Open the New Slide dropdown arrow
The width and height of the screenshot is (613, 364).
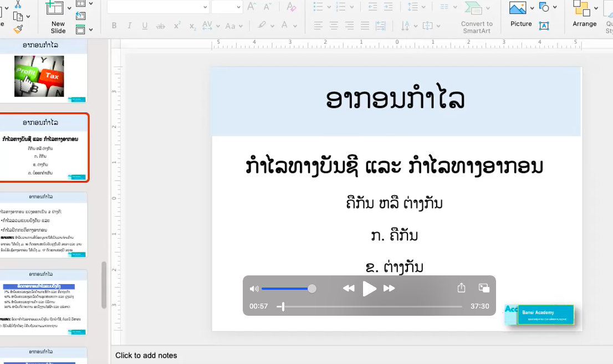(70, 8)
